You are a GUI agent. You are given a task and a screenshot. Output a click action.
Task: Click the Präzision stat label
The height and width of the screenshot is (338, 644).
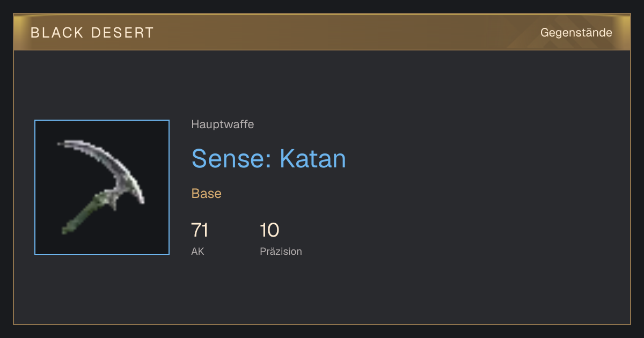point(281,251)
